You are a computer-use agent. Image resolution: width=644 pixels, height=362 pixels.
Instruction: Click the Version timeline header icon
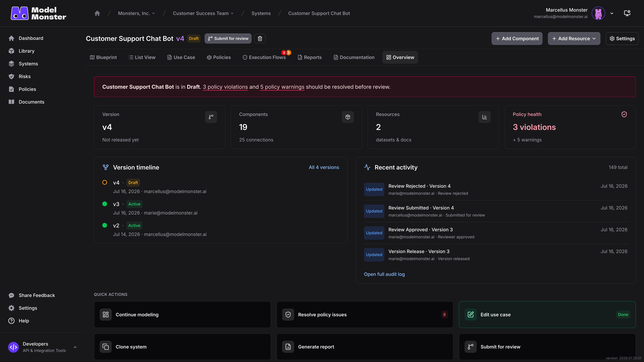pos(106,167)
